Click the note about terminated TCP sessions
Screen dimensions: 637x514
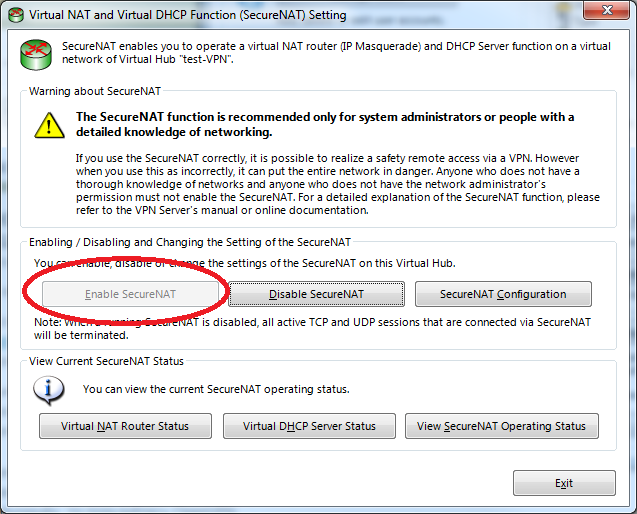click(312, 328)
